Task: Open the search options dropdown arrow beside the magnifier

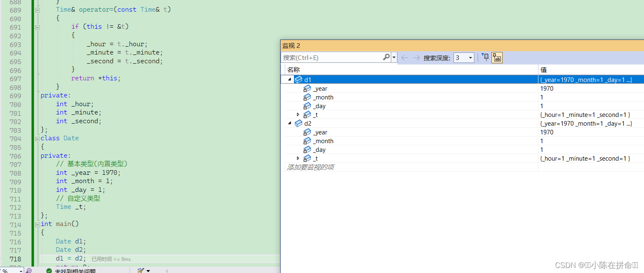Action: [394, 58]
